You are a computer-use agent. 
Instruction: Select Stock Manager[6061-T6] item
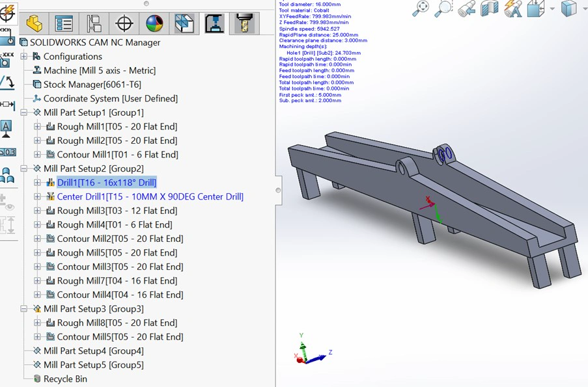(92, 85)
